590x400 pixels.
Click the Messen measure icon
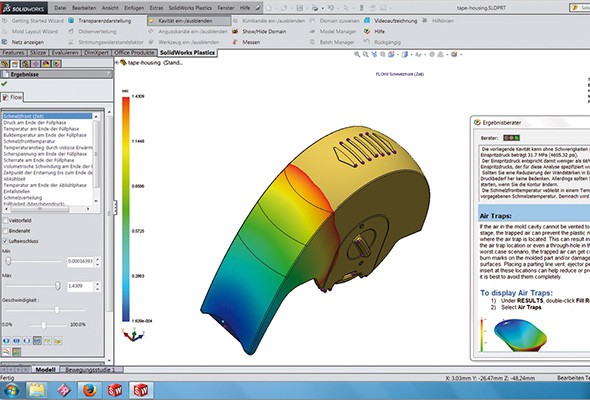point(235,42)
